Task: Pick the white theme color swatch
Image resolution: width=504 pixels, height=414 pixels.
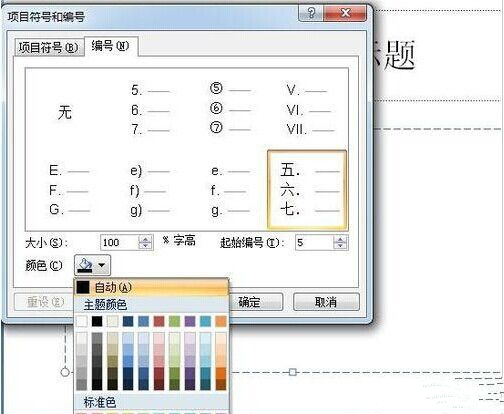Action: pyautogui.click(x=82, y=321)
